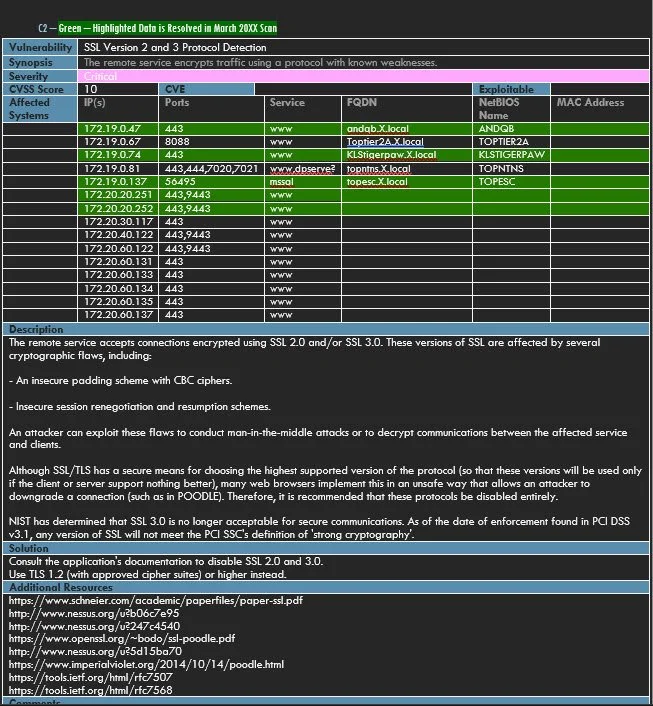Select the IP cell 172.20.30.117
653x706 pixels.
[118, 222]
